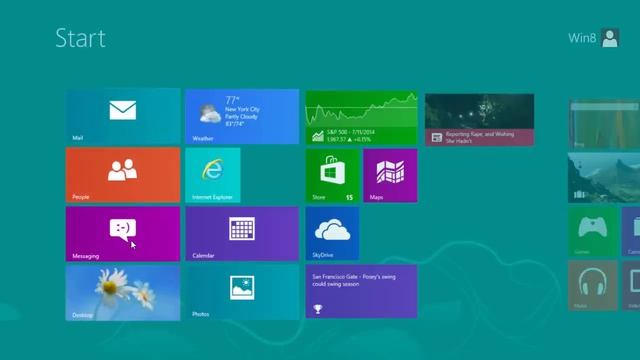The height and width of the screenshot is (360, 640).
Task: Open the Finance tile showing S&P 500
Action: (x=361, y=118)
